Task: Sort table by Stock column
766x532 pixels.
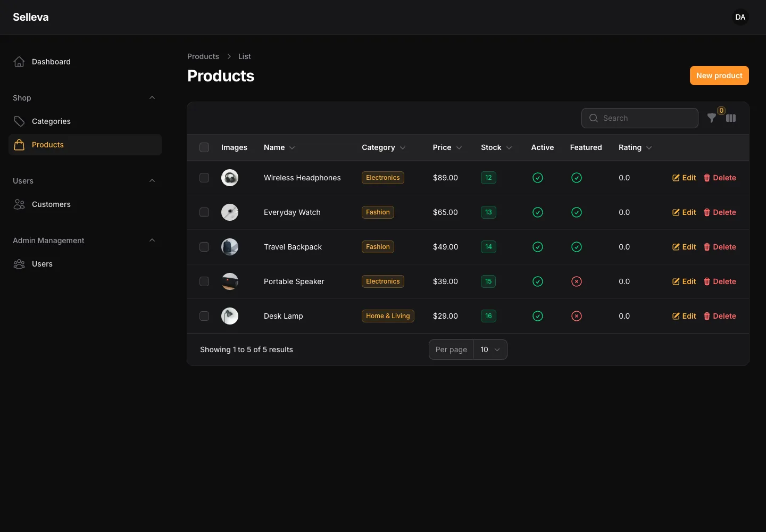Action: (x=496, y=147)
